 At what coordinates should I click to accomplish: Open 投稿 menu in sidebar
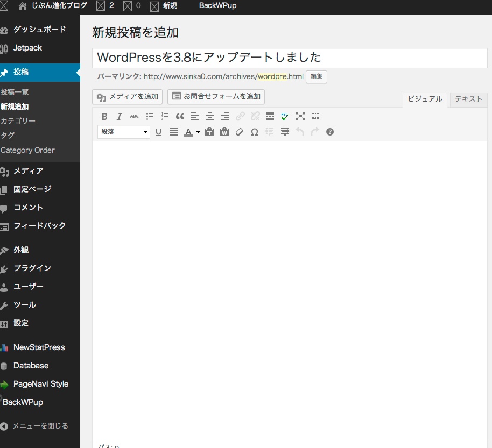coord(40,73)
